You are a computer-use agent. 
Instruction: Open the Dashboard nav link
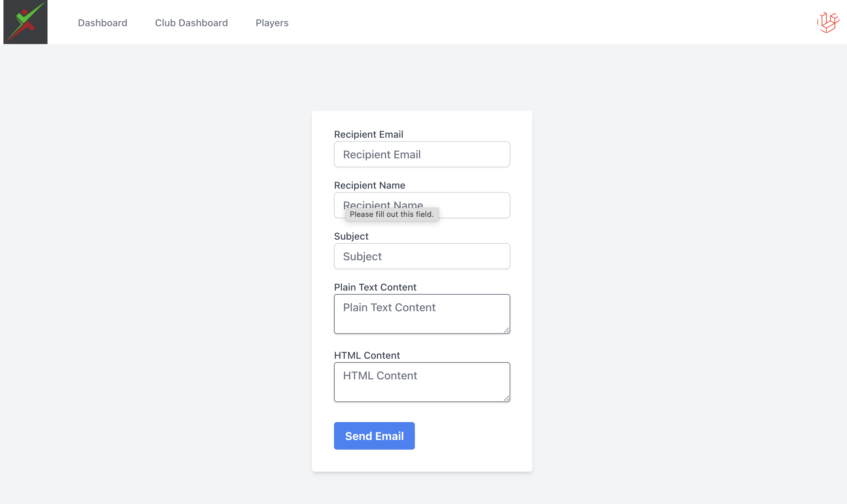pyautogui.click(x=103, y=23)
